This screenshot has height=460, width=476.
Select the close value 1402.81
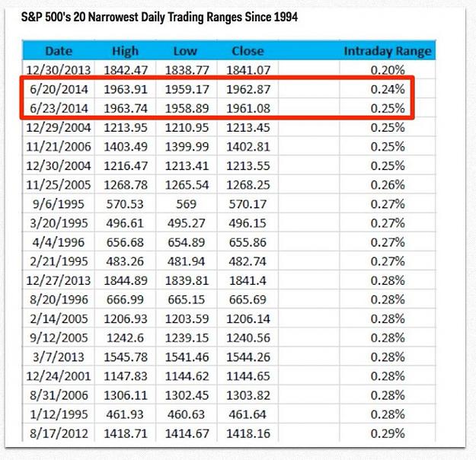click(x=248, y=147)
